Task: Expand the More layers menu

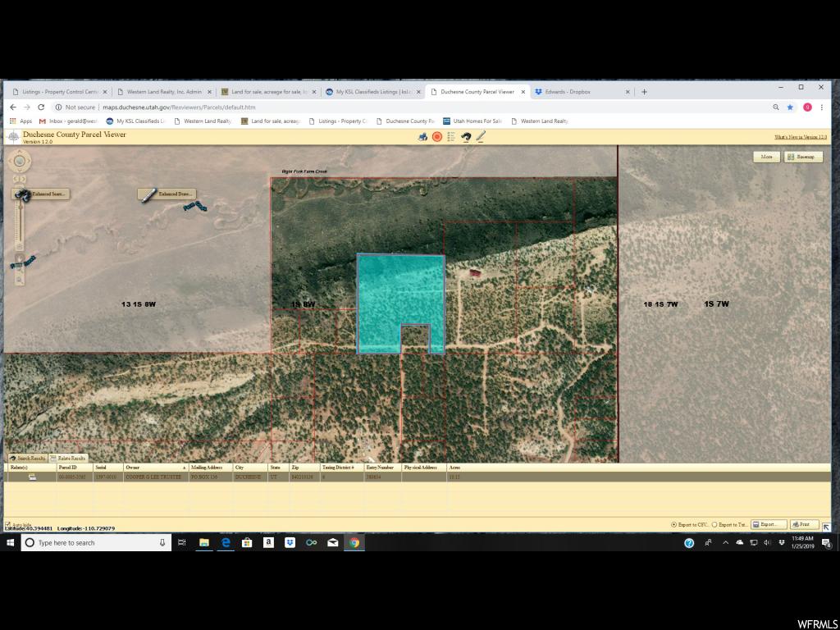Action: click(767, 157)
